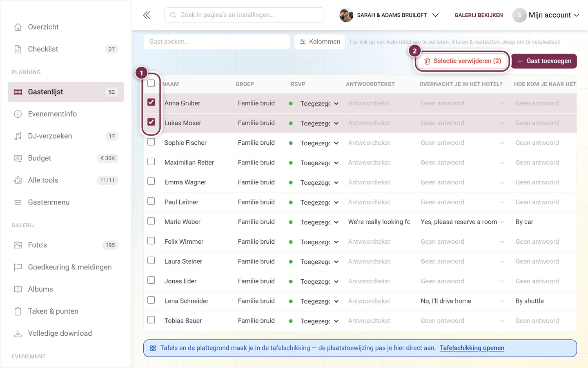
Task: Click the Evenementinfo info icon
Action: (x=18, y=114)
